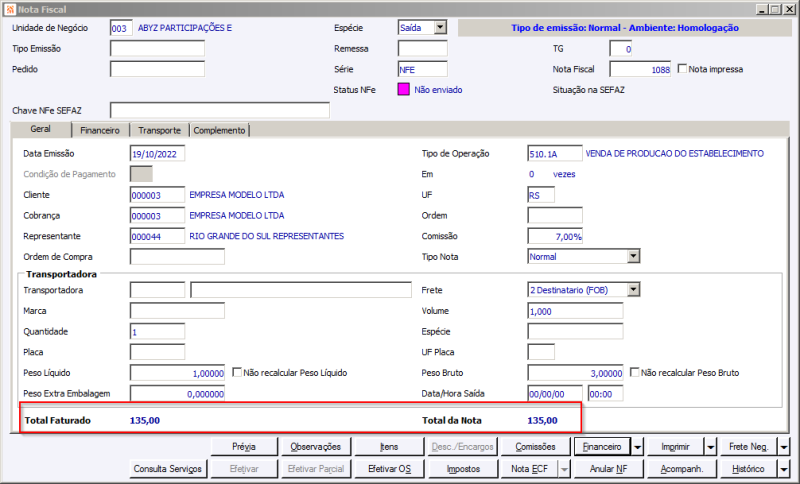Click the Financeiro button at bottom
This screenshot has height=484, width=800.
(x=602, y=447)
